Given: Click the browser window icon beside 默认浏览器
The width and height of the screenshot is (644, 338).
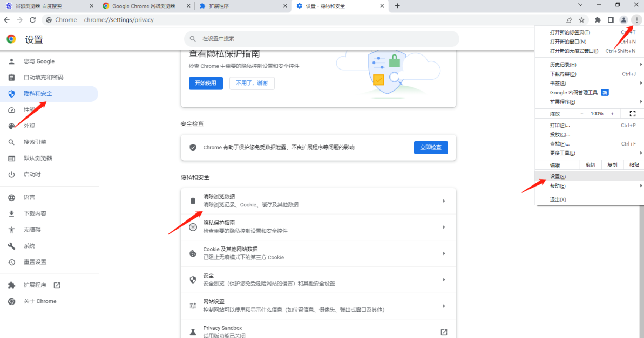Looking at the screenshot, I should (x=11, y=158).
